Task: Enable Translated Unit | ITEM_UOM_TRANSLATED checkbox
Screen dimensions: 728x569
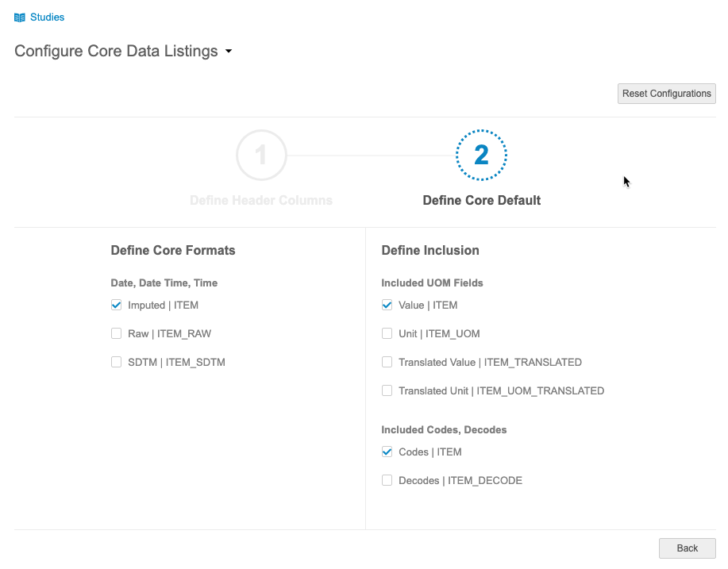Action: click(387, 390)
